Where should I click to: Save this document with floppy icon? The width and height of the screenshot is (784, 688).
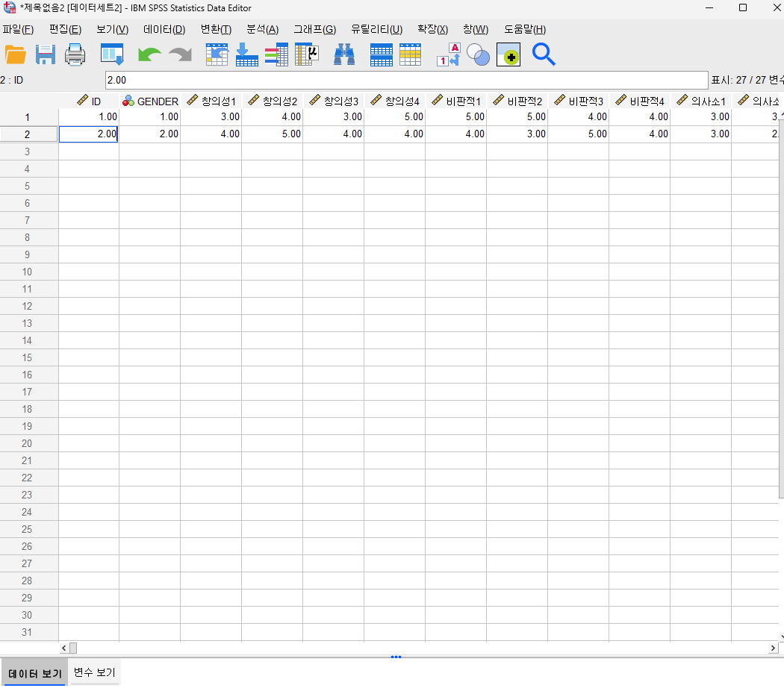[x=45, y=54]
